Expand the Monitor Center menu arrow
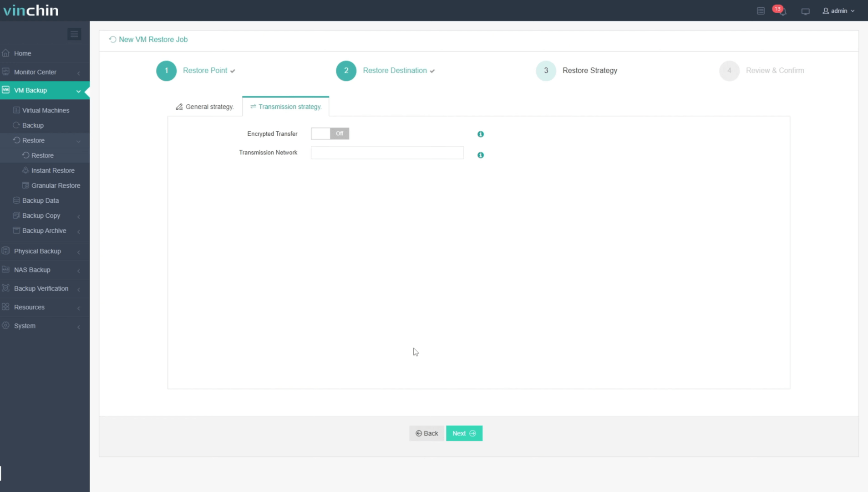 tap(79, 73)
